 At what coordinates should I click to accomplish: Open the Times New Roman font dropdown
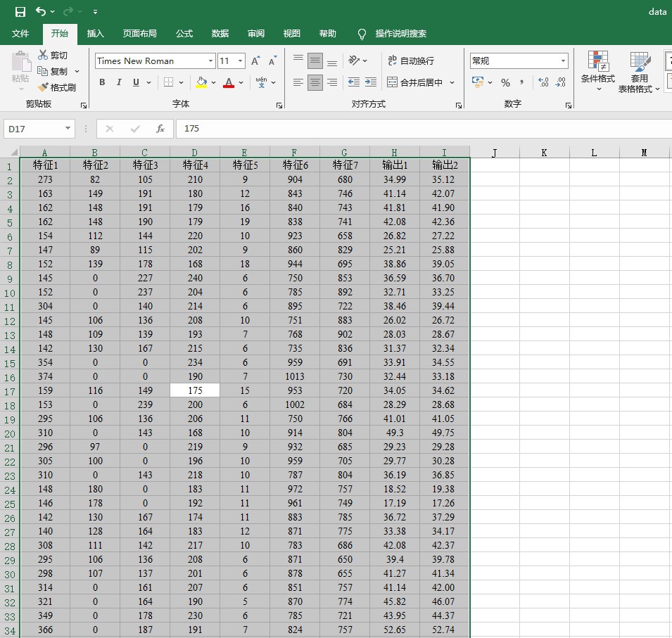click(210, 60)
